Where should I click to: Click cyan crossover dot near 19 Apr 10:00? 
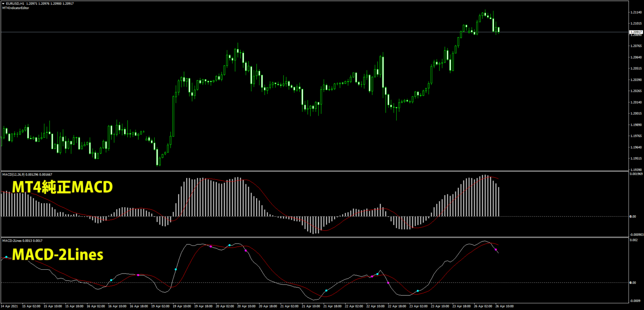click(176, 269)
